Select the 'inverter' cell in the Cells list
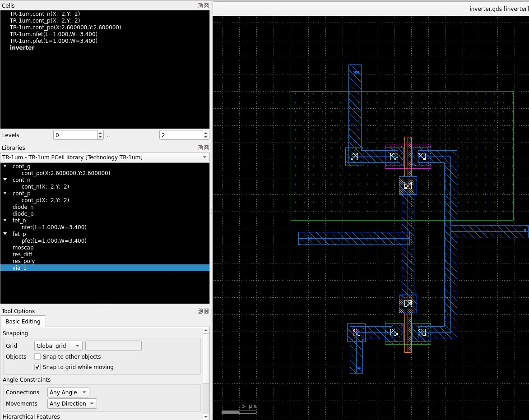The image size is (529, 420). click(x=22, y=48)
